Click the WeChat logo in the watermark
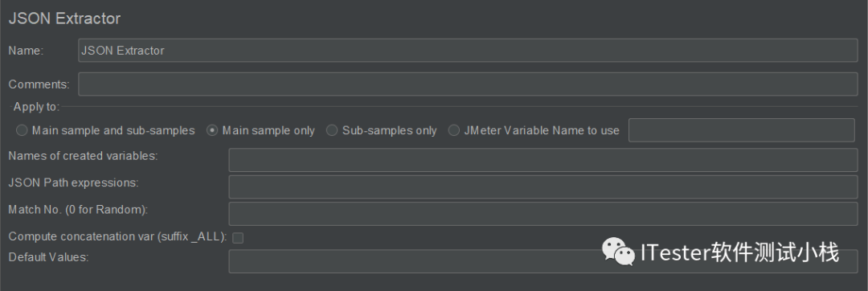 (618, 252)
